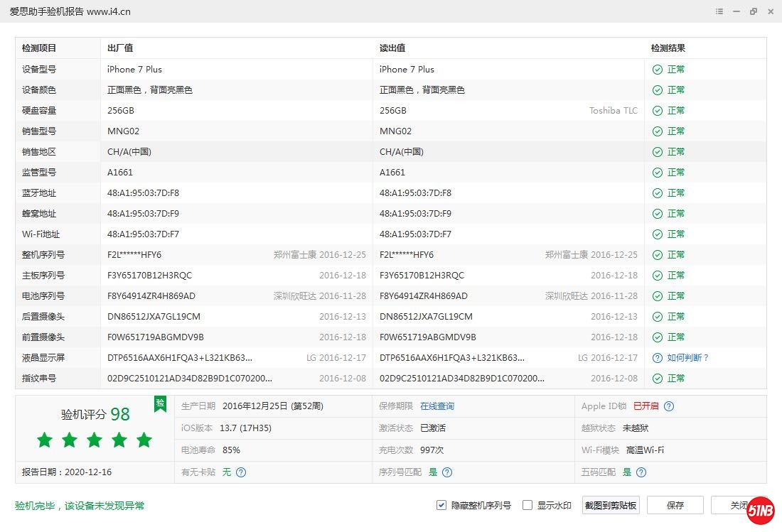This screenshot has height=532, width=782.
Task: Click the 读出值 column header
Action: point(392,48)
